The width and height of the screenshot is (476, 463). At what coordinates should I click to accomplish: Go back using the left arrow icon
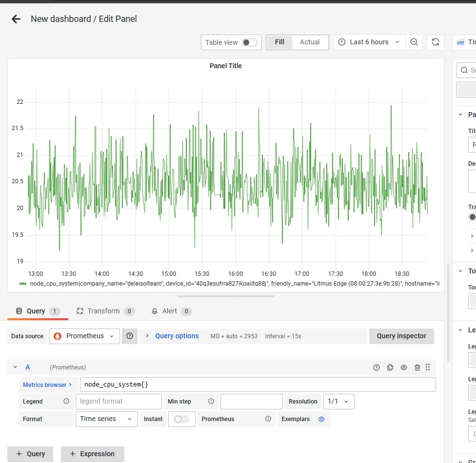click(x=16, y=19)
